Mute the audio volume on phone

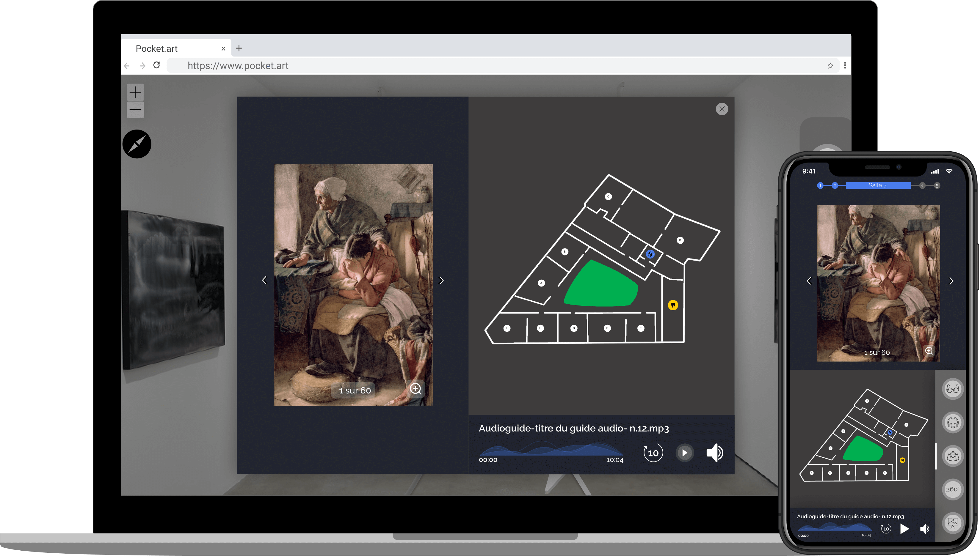(x=924, y=529)
